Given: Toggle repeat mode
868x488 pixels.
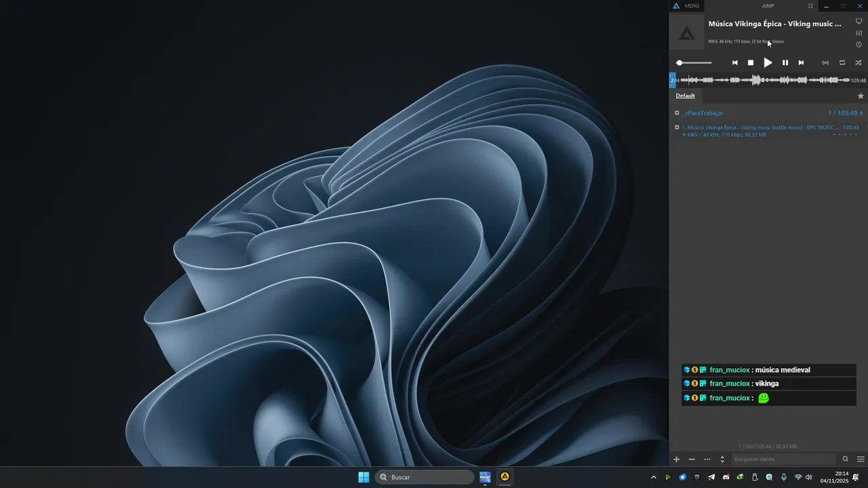Looking at the screenshot, I should point(842,62).
